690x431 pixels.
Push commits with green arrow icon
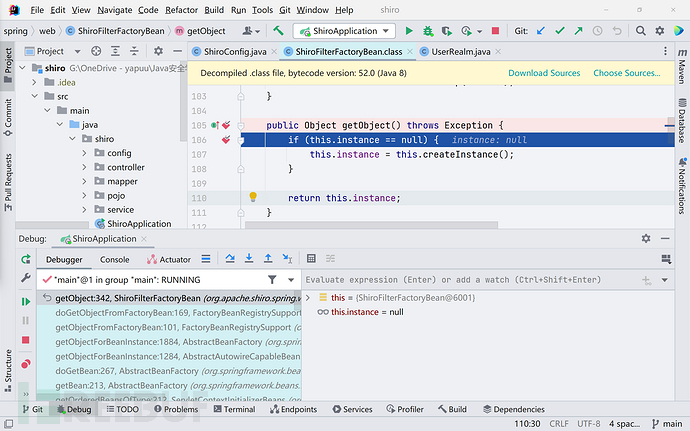coord(578,31)
